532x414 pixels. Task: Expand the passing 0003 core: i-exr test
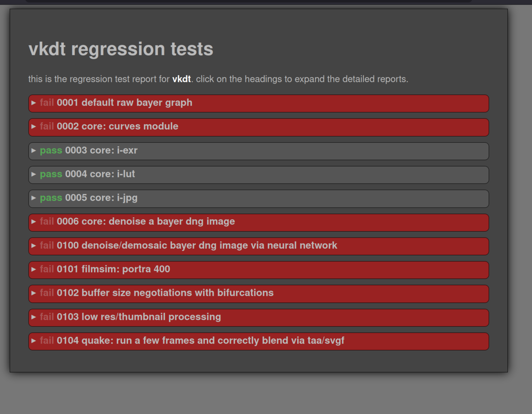(101, 150)
